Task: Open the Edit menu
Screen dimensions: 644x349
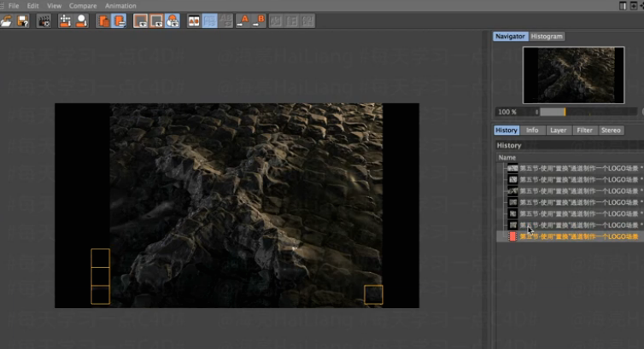Action: tap(32, 6)
